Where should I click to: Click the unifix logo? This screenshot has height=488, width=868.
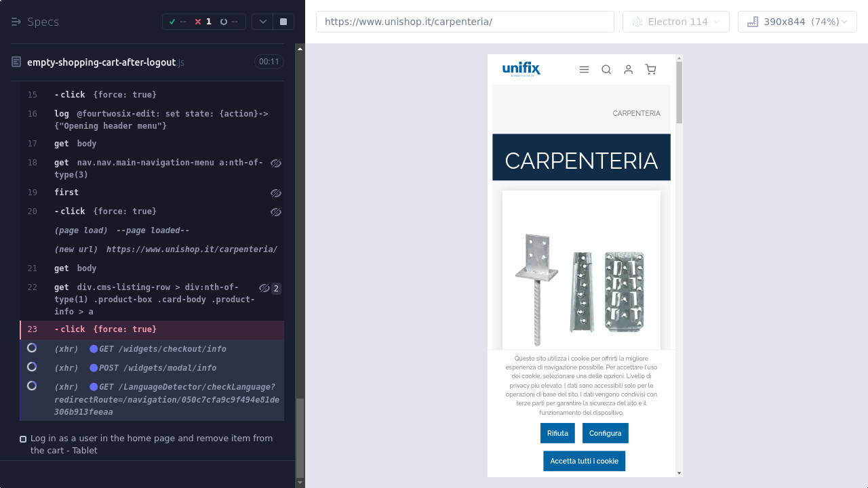tap(521, 68)
